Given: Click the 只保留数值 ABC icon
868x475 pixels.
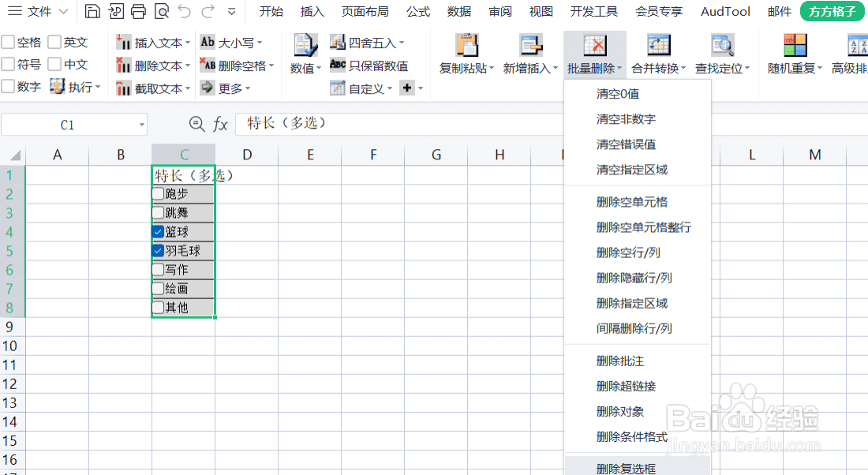Looking at the screenshot, I should pyautogui.click(x=338, y=65).
